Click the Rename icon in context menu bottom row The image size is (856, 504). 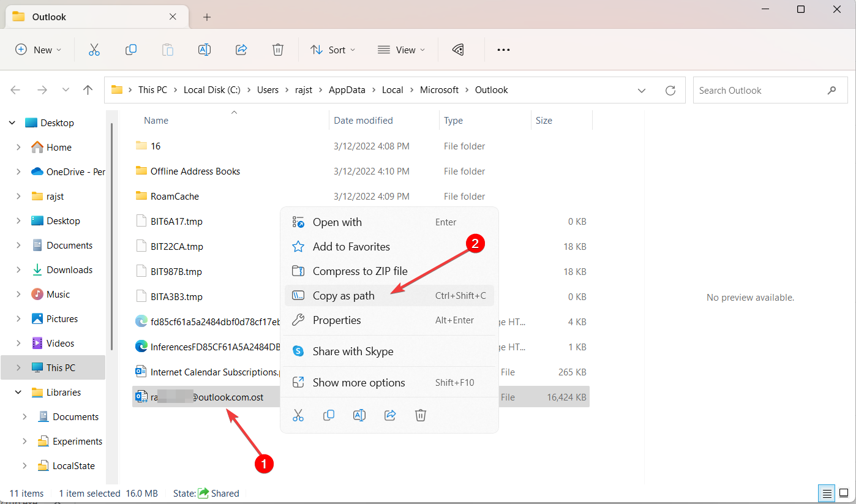point(359,415)
